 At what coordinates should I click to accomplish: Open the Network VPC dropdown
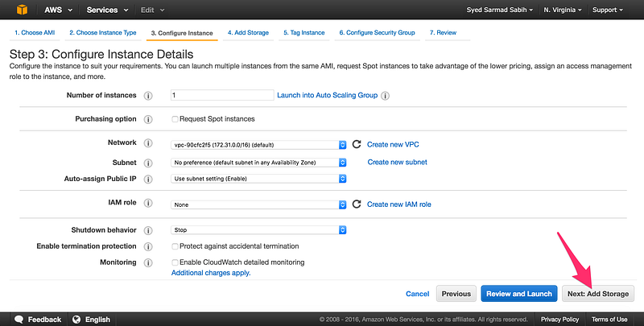click(258, 145)
